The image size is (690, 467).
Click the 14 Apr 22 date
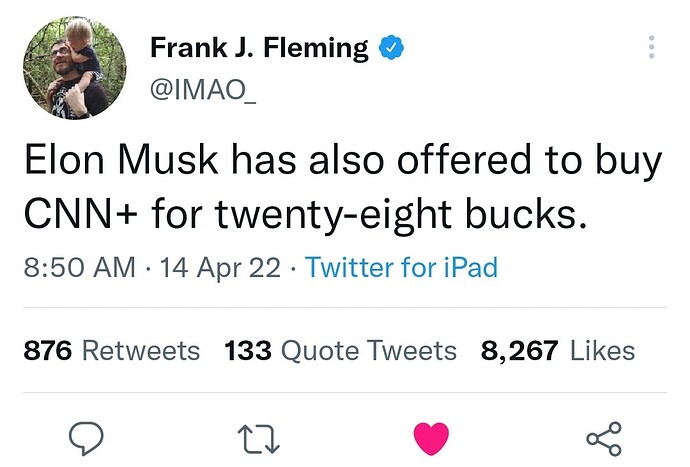(220, 267)
